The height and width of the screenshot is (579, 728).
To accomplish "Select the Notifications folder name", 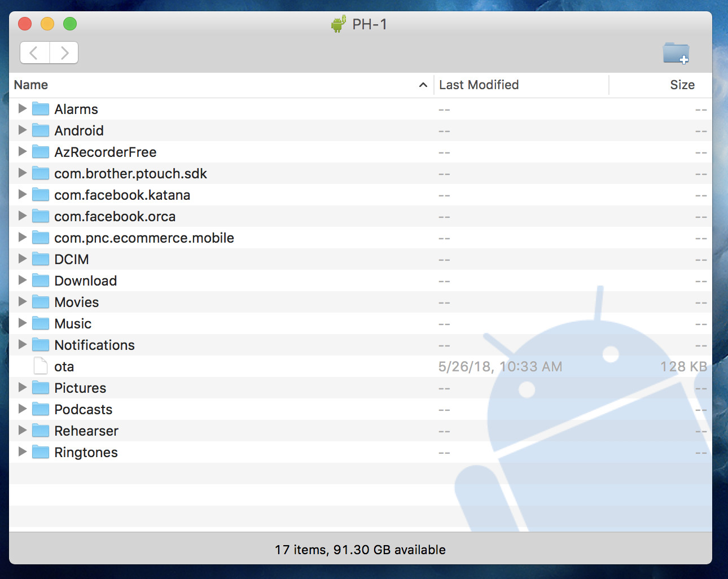I will (x=95, y=345).
